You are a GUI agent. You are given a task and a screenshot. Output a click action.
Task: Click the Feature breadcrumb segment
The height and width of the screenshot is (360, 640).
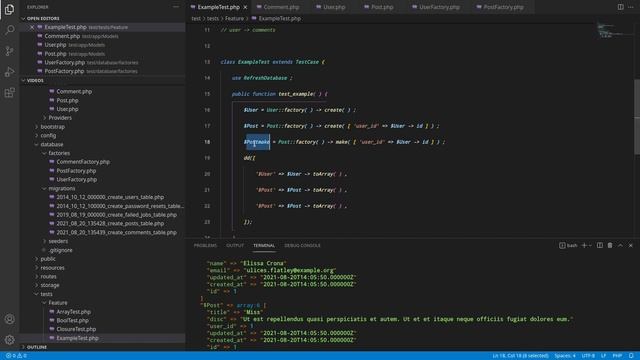[234, 18]
